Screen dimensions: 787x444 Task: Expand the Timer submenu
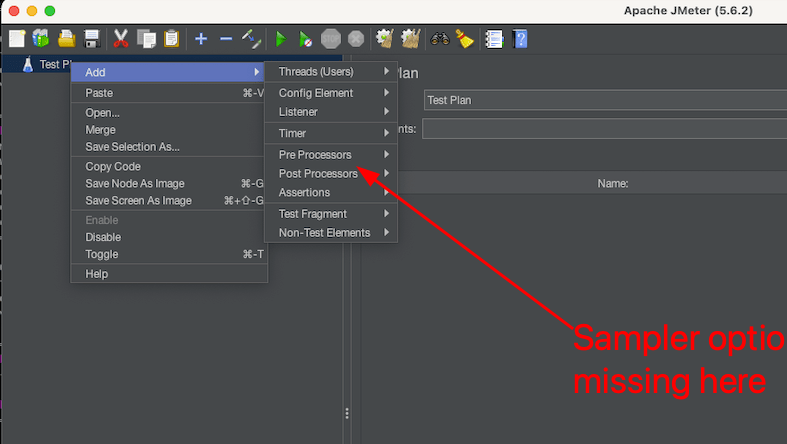(331, 133)
